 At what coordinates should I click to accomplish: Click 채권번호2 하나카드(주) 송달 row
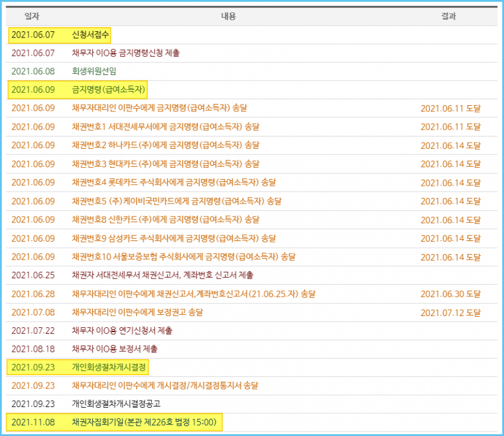point(165,145)
